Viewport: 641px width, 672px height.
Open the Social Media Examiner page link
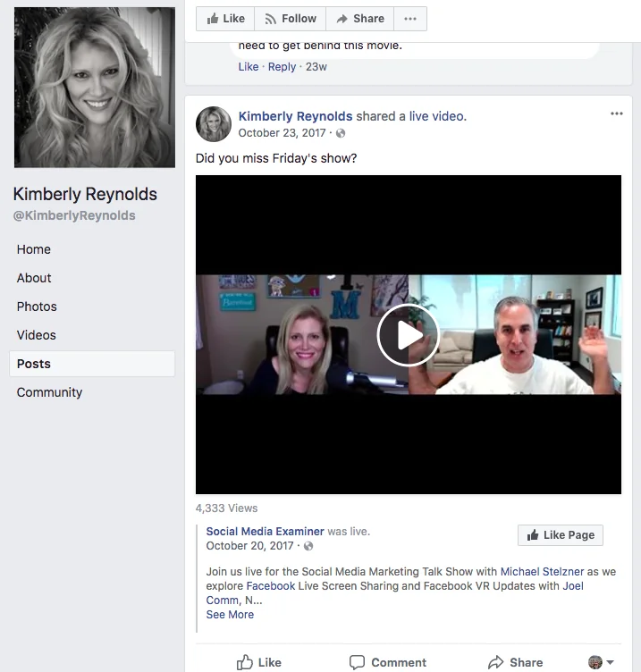265,532
